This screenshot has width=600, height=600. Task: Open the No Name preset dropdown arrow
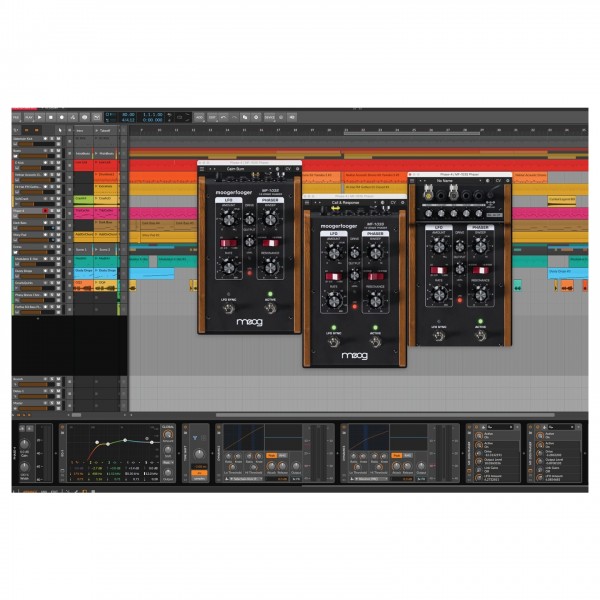(x=481, y=181)
